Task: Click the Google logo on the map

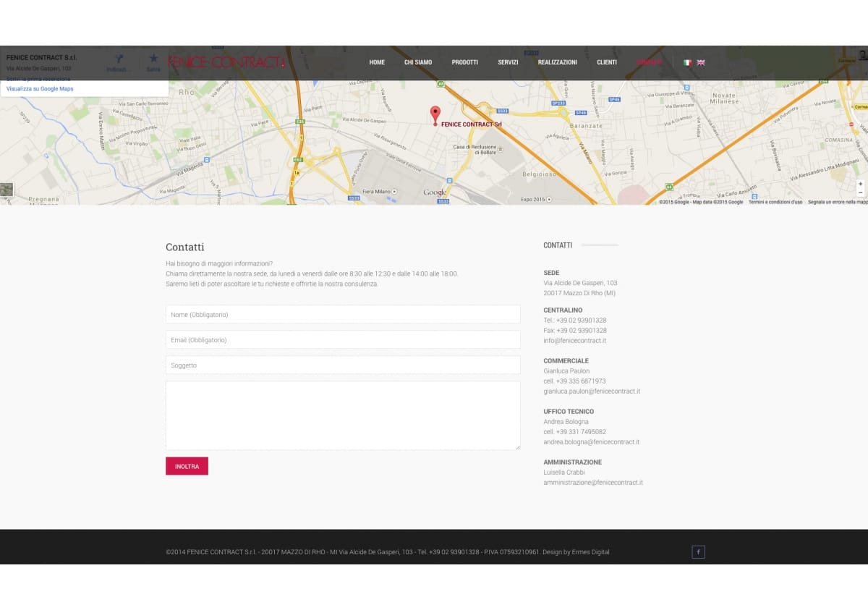Action: tap(435, 192)
